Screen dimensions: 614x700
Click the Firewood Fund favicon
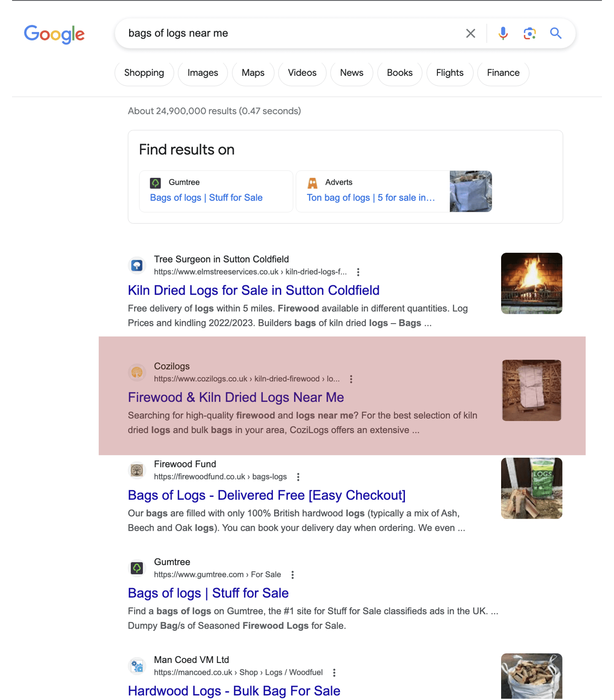pyautogui.click(x=137, y=470)
